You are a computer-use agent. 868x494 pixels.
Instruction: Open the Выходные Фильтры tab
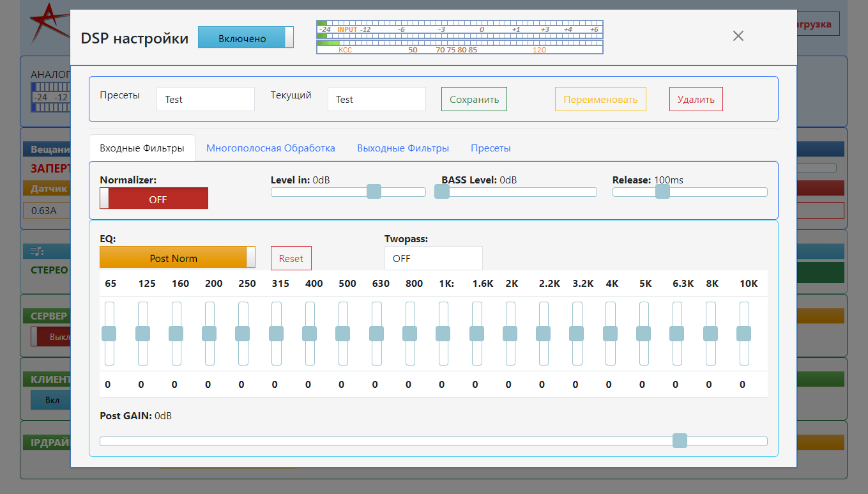click(x=402, y=148)
